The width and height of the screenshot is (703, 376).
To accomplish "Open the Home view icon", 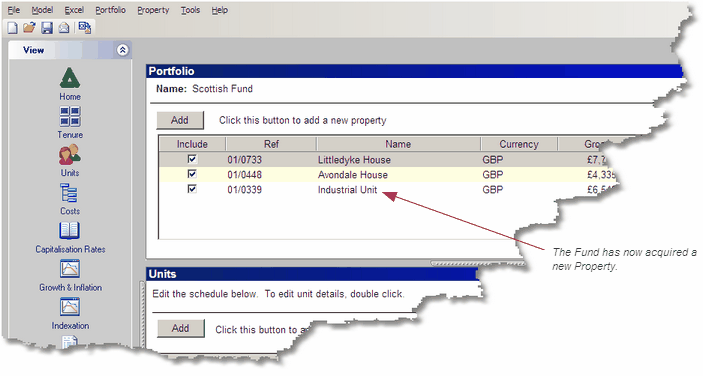I will click(70, 78).
